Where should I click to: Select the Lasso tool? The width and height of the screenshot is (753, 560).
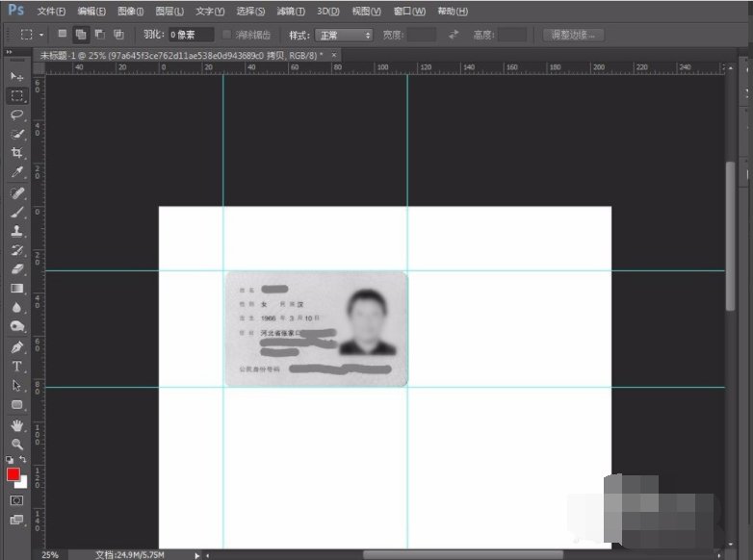coord(16,115)
